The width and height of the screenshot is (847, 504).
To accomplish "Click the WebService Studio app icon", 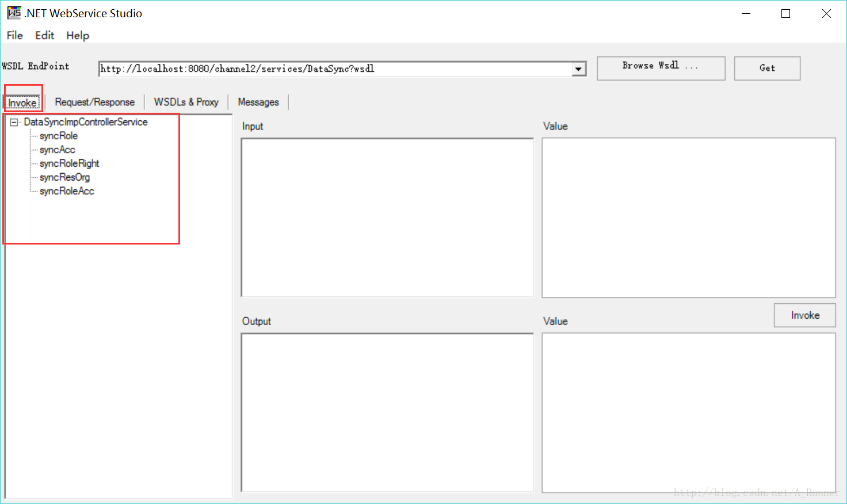I will pos(14,13).
